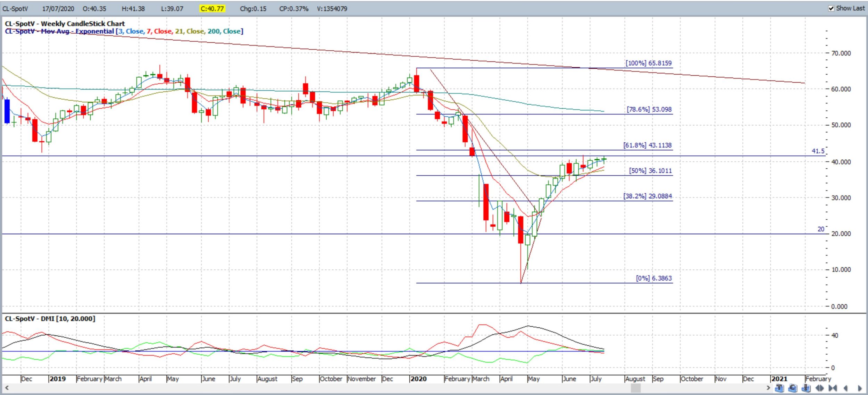Click the 70.000 price axis label
Screen dimensions: 868x395
click(841, 53)
